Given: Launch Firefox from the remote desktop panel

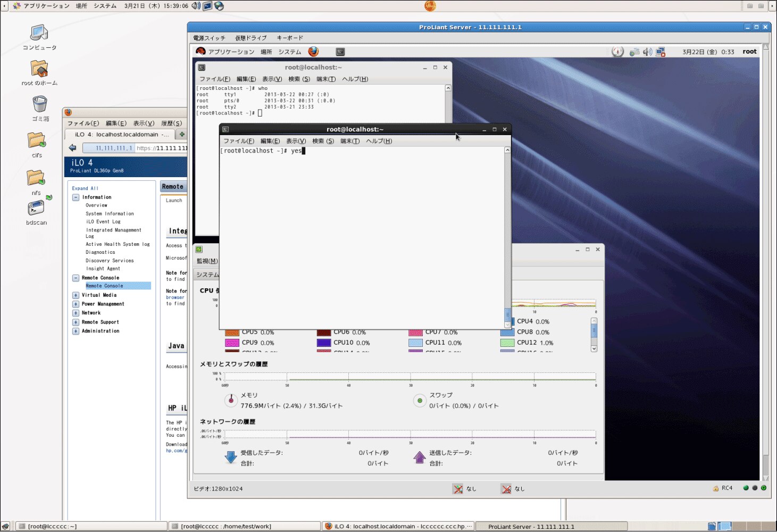Looking at the screenshot, I should click(313, 52).
